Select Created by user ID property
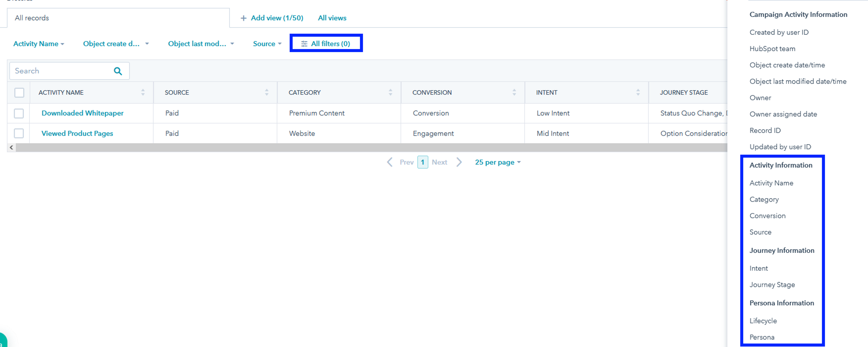Image resolution: width=868 pixels, height=347 pixels. coord(779,32)
